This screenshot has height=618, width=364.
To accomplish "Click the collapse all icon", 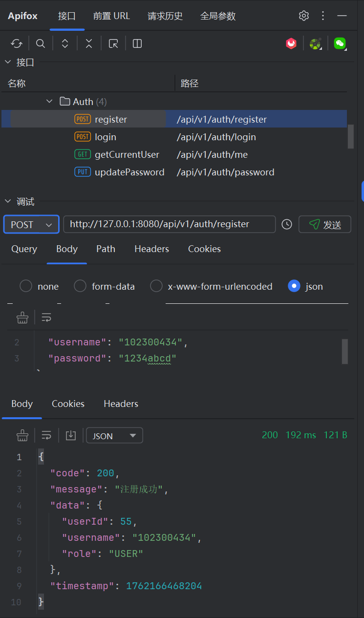I will click(89, 43).
